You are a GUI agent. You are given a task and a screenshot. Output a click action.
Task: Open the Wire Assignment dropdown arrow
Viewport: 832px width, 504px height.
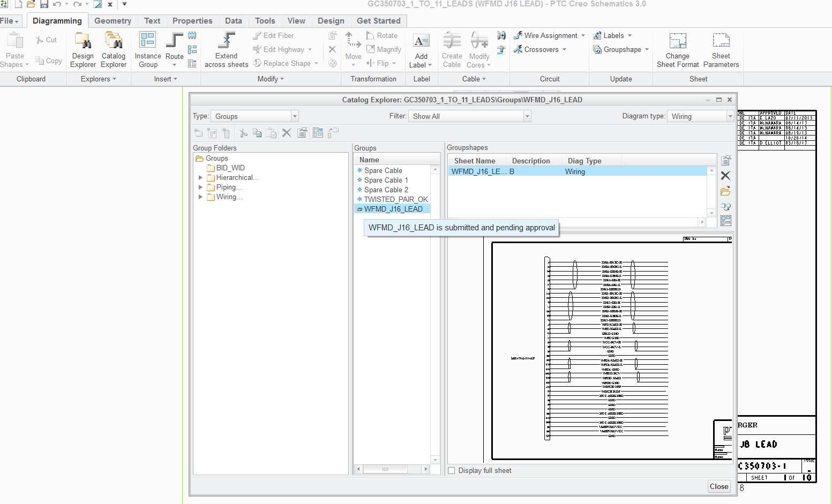click(583, 36)
